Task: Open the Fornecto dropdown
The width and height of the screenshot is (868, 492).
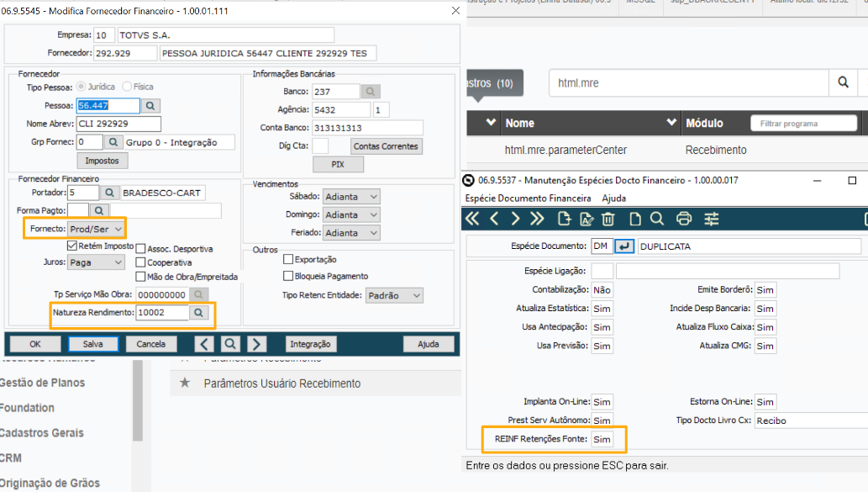Action: coord(96,229)
